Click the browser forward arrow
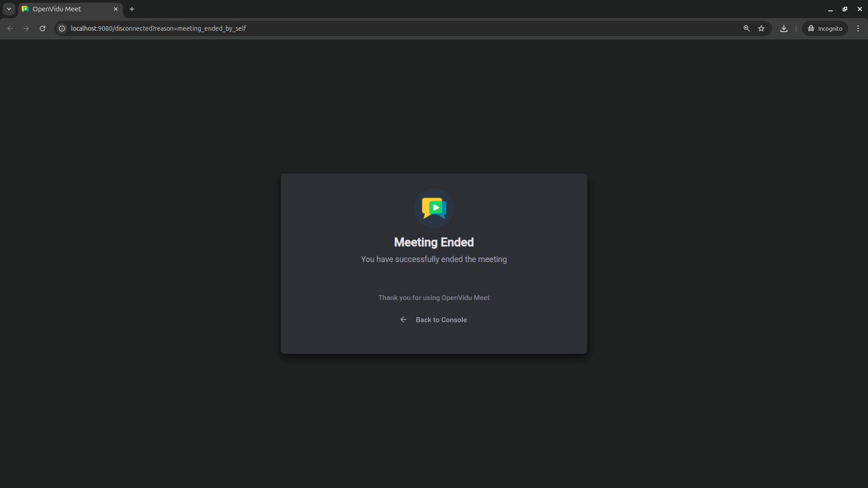The width and height of the screenshot is (868, 488). point(26,28)
